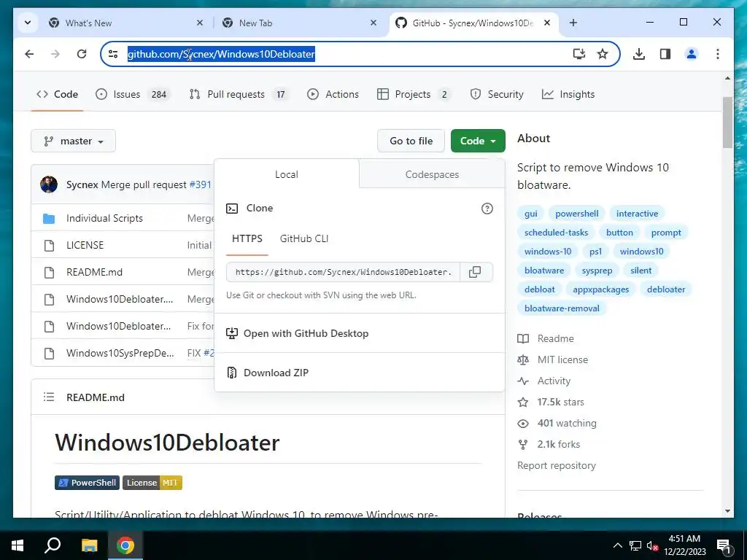Open the MIT license link
This screenshot has height=560, width=747.
pos(553,359)
